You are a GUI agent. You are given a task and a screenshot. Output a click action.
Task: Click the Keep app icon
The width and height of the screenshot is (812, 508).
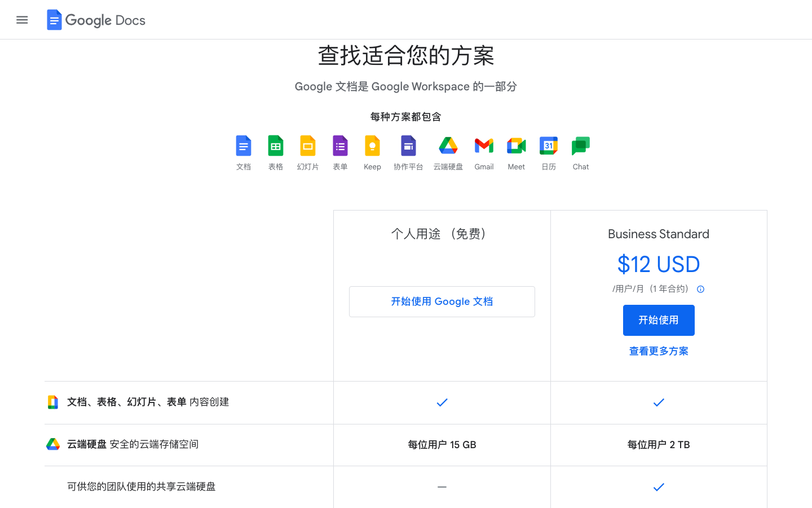pyautogui.click(x=372, y=146)
